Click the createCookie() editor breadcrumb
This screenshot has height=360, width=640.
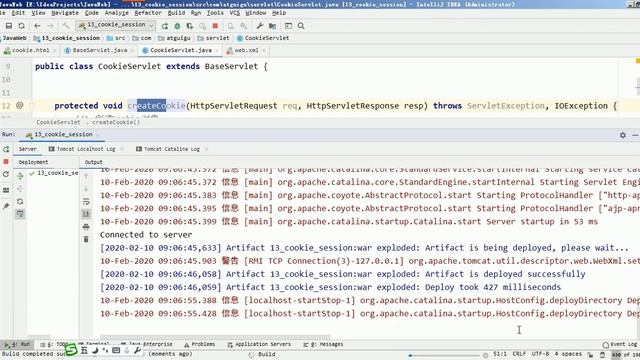point(116,122)
